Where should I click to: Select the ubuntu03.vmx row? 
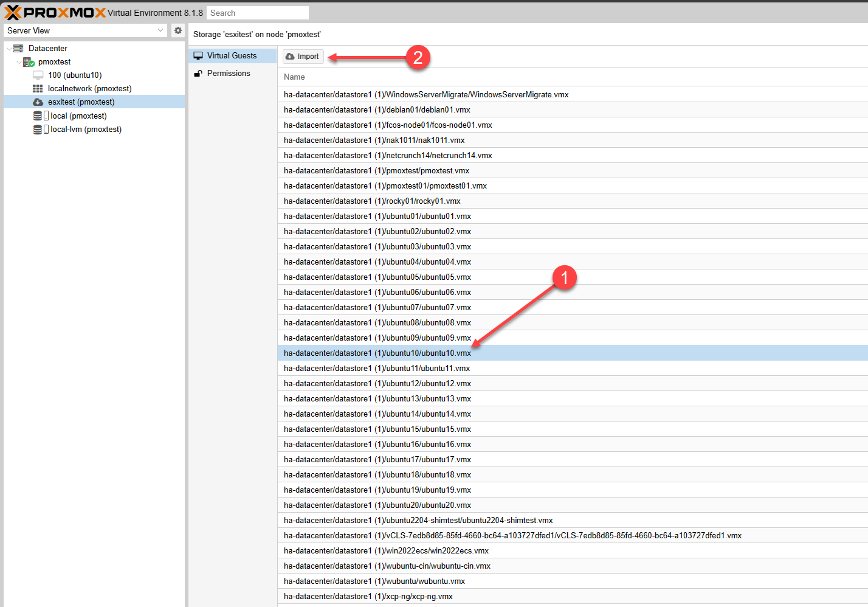pos(573,246)
